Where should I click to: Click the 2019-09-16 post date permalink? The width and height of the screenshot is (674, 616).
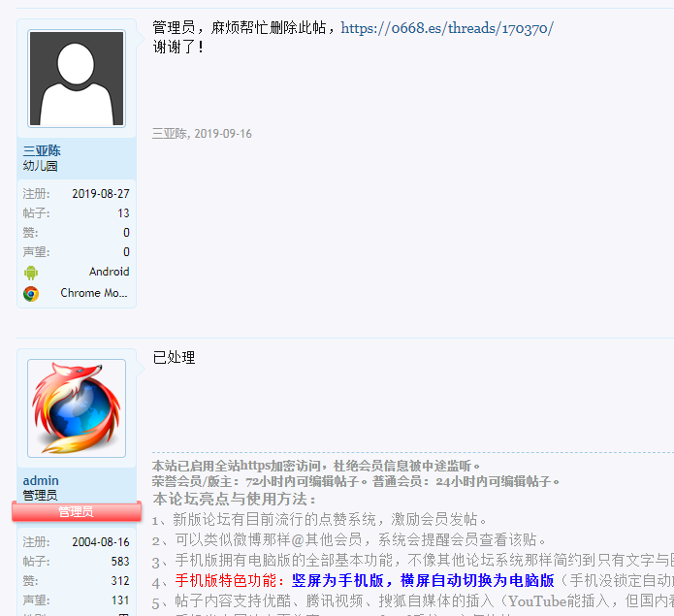223,134
